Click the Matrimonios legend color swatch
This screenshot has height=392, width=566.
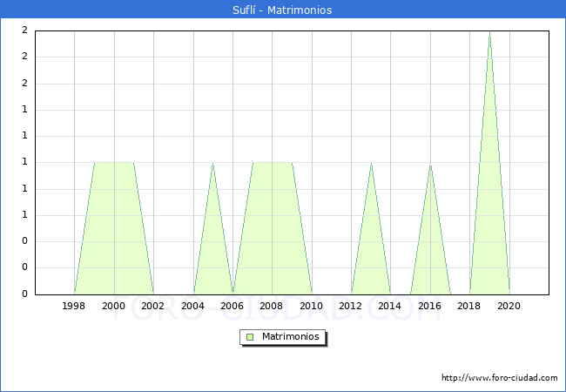coord(250,337)
